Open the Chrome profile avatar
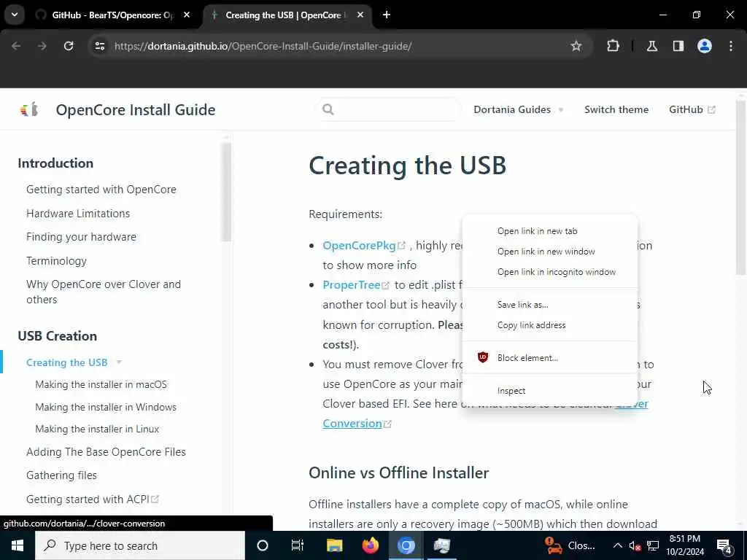The width and height of the screenshot is (747, 560). (x=705, y=46)
